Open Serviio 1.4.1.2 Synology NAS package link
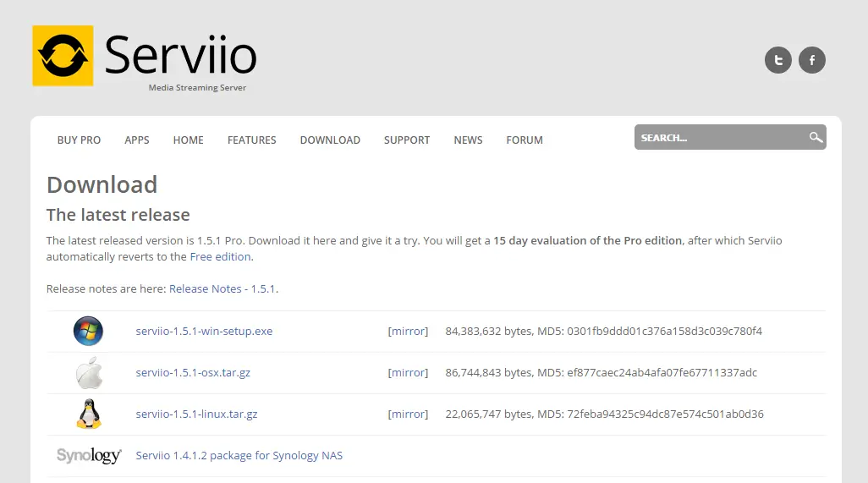The image size is (868, 483). pos(239,455)
